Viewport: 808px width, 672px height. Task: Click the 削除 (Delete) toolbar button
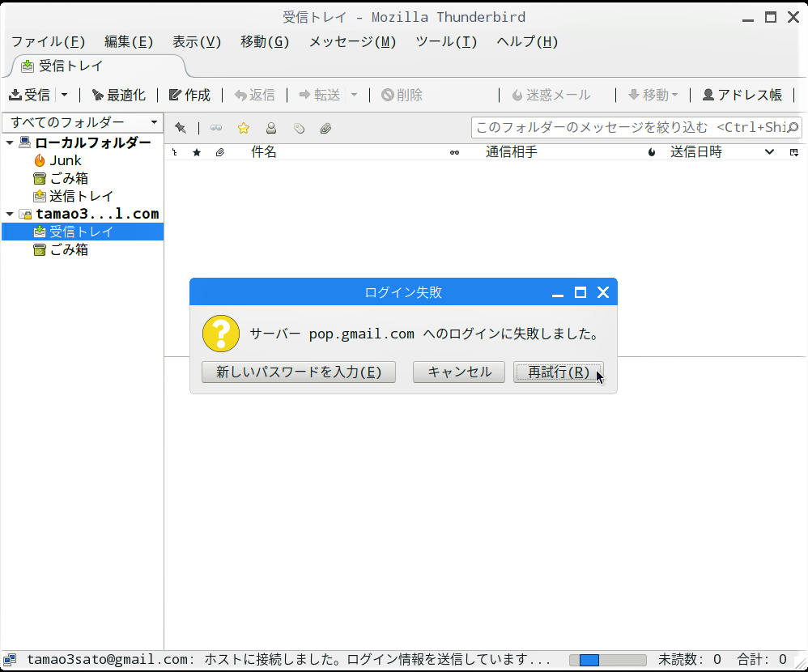click(402, 95)
